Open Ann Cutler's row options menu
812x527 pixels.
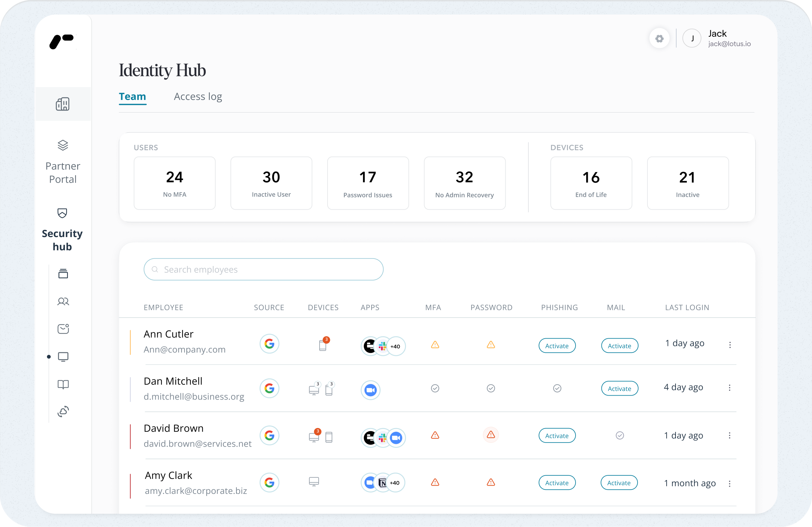(x=730, y=345)
